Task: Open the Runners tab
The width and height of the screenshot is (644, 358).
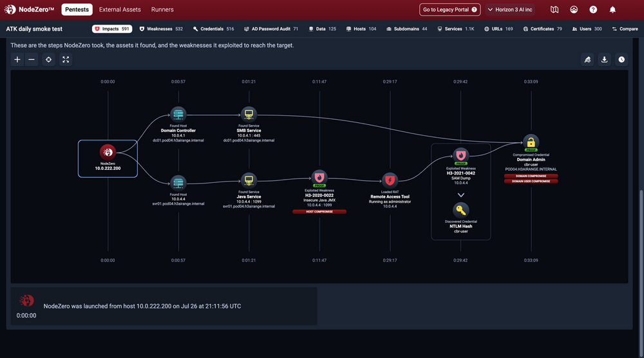Action: tap(162, 10)
